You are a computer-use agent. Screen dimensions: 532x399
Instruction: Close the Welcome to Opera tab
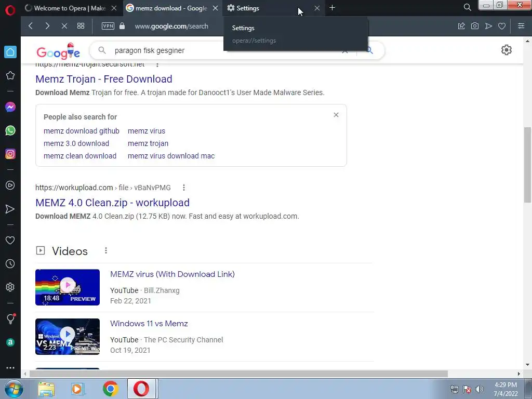click(x=114, y=8)
